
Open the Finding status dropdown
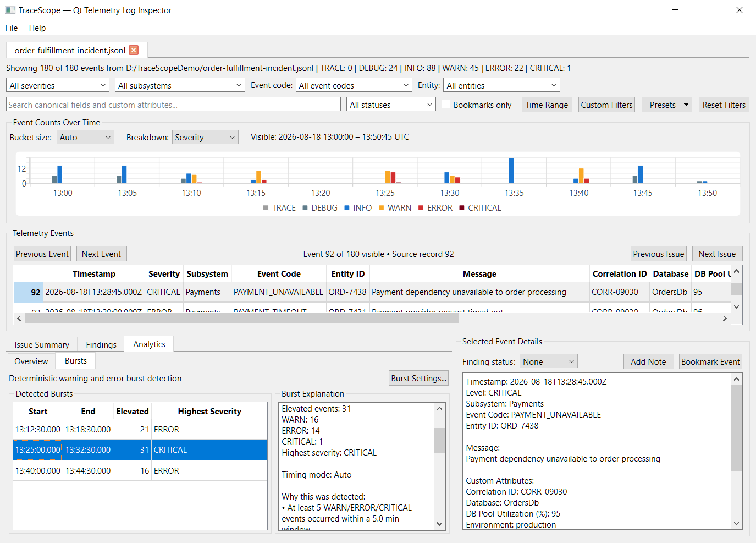tap(549, 361)
